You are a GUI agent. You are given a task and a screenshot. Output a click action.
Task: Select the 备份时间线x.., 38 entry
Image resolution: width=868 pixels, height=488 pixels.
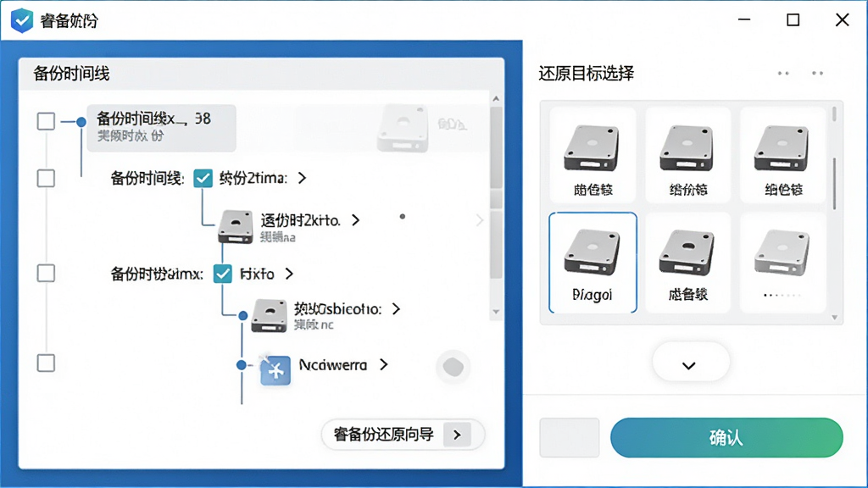tap(161, 128)
